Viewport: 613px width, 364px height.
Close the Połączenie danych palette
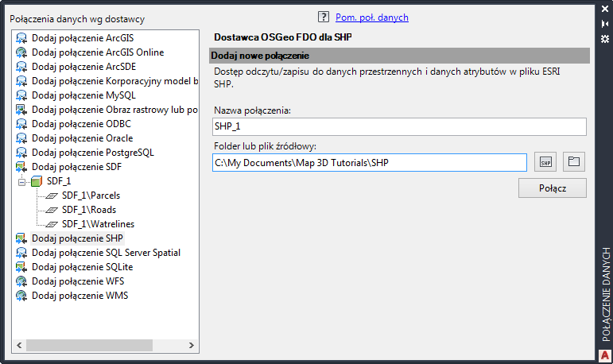click(604, 10)
